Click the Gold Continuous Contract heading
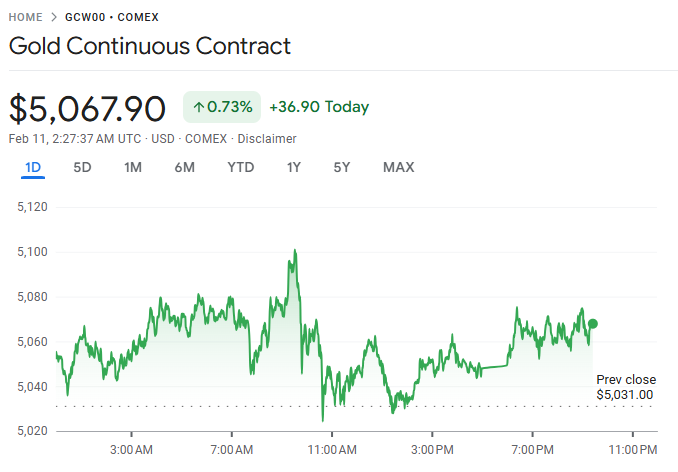Image resolution: width=678 pixels, height=472 pixels. click(x=150, y=46)
